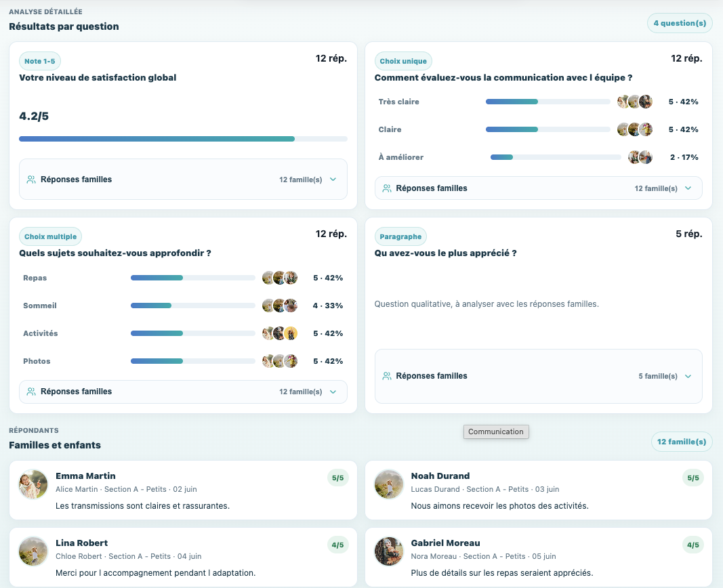
Task: Open family responses chevron for sujets question
Action: [x=333, y=392]
